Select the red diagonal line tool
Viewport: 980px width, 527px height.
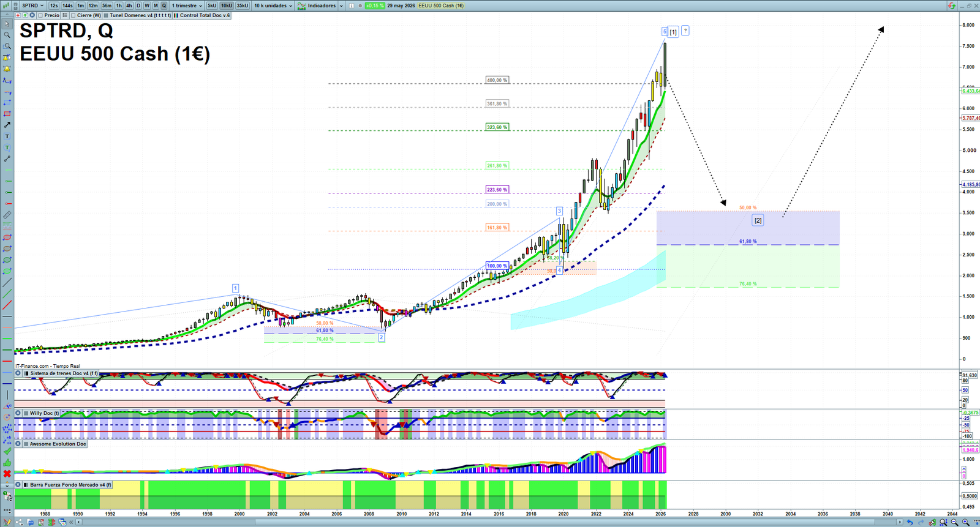tap(7, 305)
